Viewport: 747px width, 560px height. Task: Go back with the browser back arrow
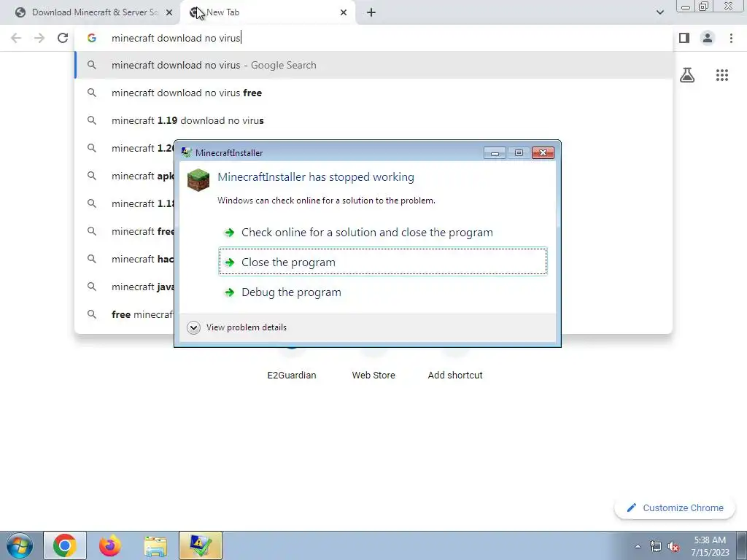16,38
